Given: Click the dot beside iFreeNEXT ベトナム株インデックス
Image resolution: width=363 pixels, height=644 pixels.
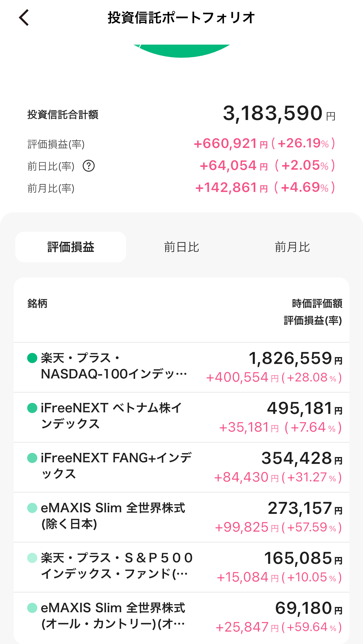Looking at the screenshot, I should tap(32, 408).
